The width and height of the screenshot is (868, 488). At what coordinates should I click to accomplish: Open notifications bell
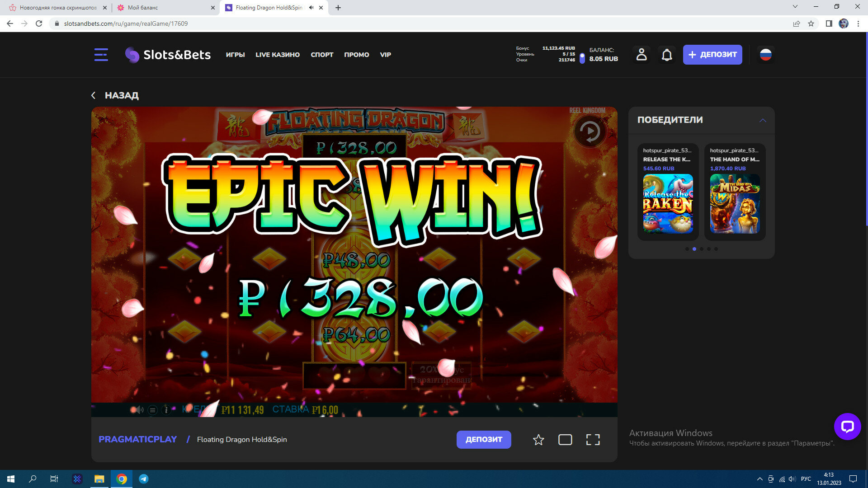coord(667,55)
